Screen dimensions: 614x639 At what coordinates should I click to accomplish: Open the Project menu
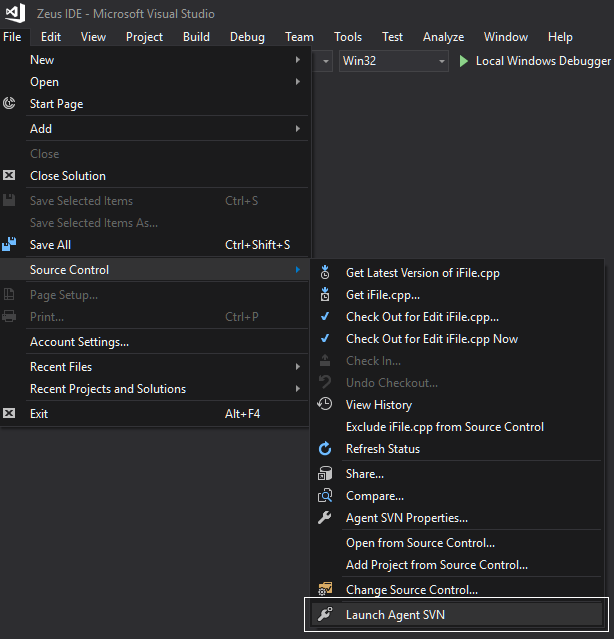click(144, 37)
